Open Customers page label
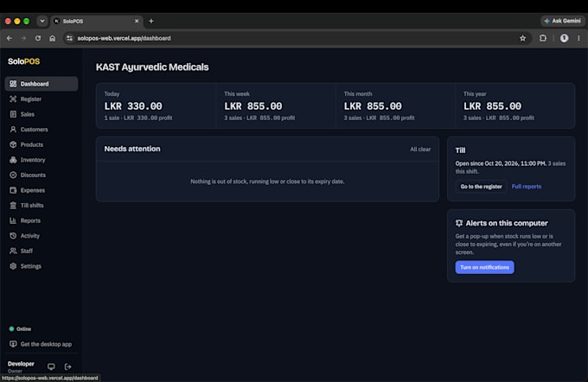The image size is (588, 382). point(34,130)
